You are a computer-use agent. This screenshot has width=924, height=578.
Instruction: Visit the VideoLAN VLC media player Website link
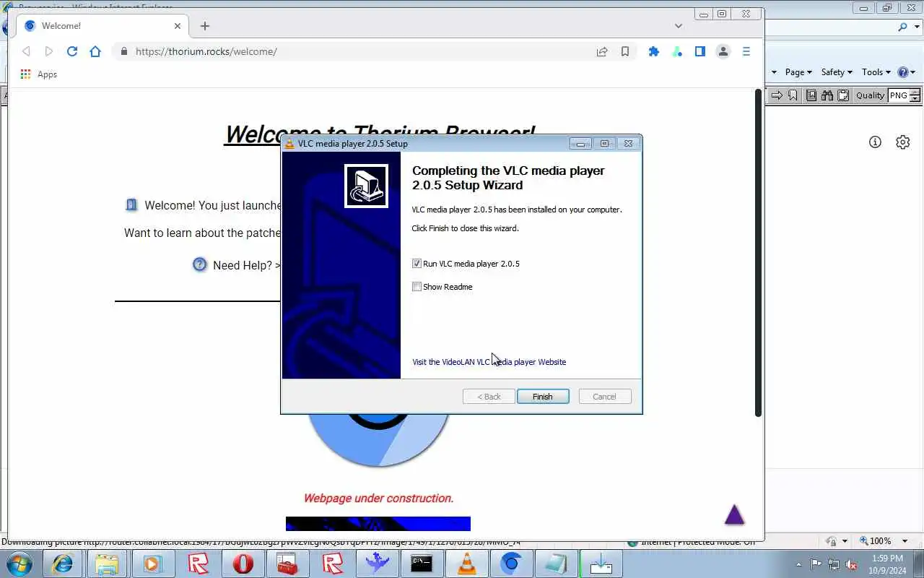[x=489, y=362]
